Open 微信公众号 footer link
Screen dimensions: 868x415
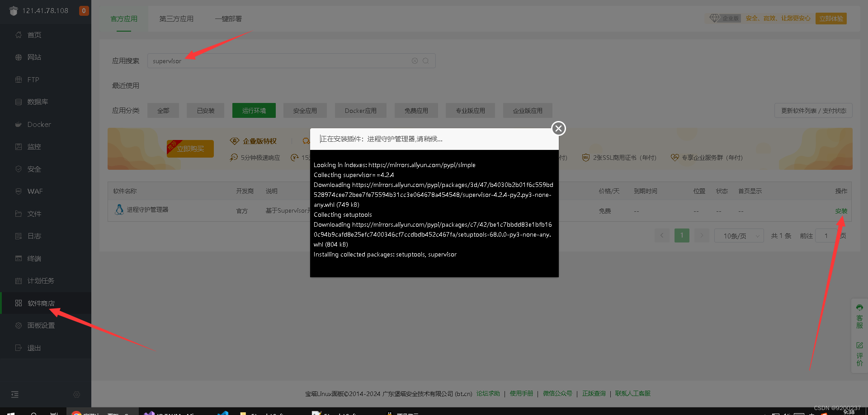coord(557,394)
